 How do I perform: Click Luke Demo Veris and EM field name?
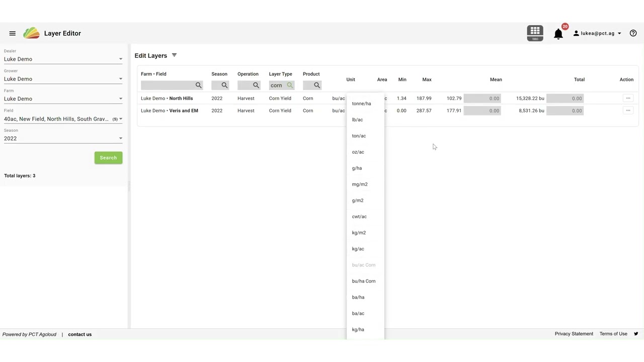[170, 111]
